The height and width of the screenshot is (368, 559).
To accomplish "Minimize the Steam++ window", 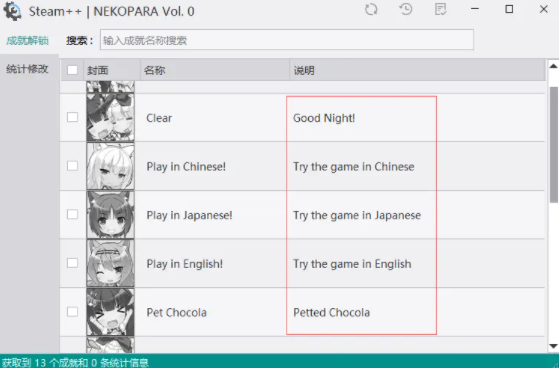I will click(x=475, y=9).
